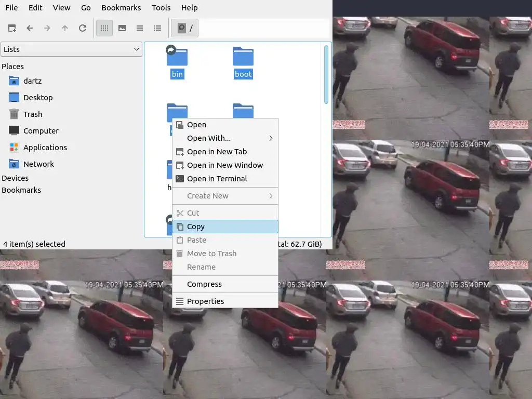Choose Open in New Window
This screenshot has height=399, width=532.
pos(225,165)
